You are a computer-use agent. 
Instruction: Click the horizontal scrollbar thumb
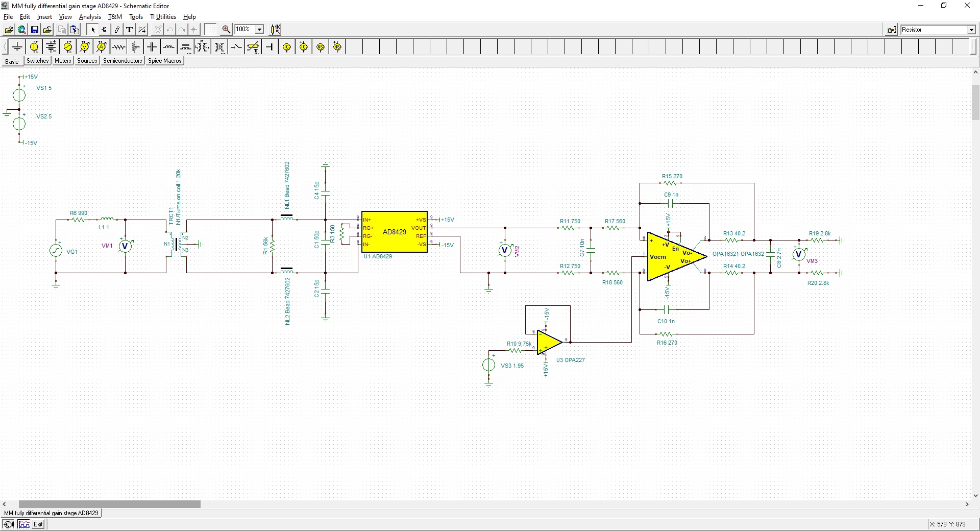(x=110, y=504)
